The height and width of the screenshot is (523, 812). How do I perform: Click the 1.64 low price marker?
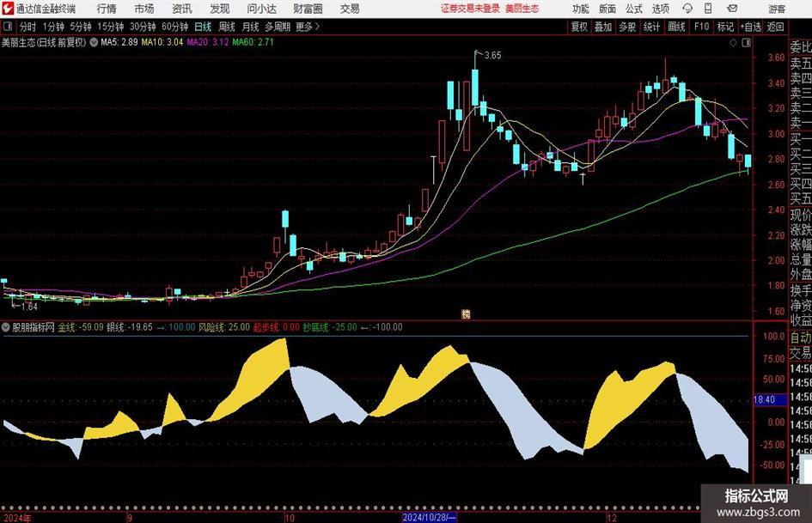29,307
